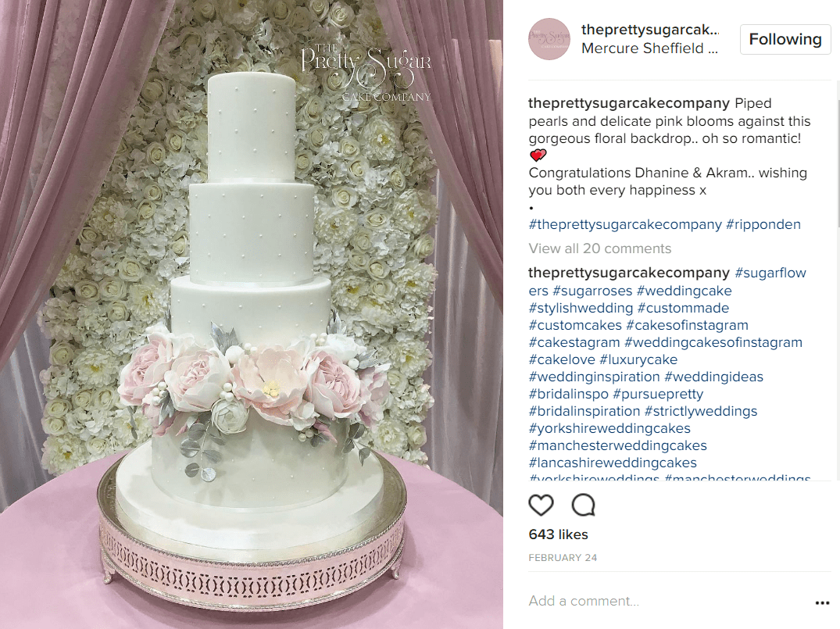The height and width of the screenshot is (629, 840).
Task: Expand View all 20 comments
Action: pos(599,248)
